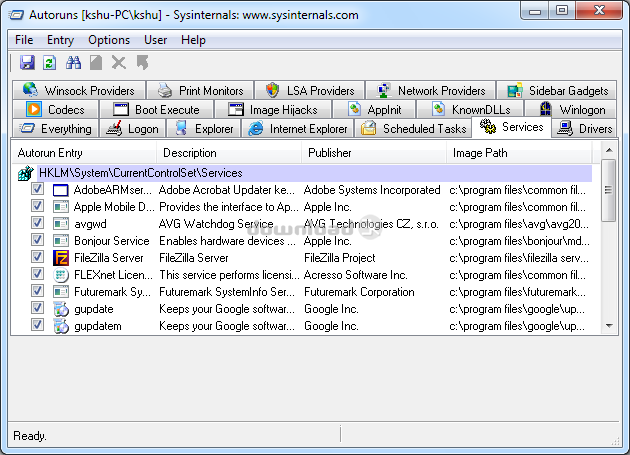
Task: Toggle the FileZilla Server checkbox
Action: [x=37, y=256]
